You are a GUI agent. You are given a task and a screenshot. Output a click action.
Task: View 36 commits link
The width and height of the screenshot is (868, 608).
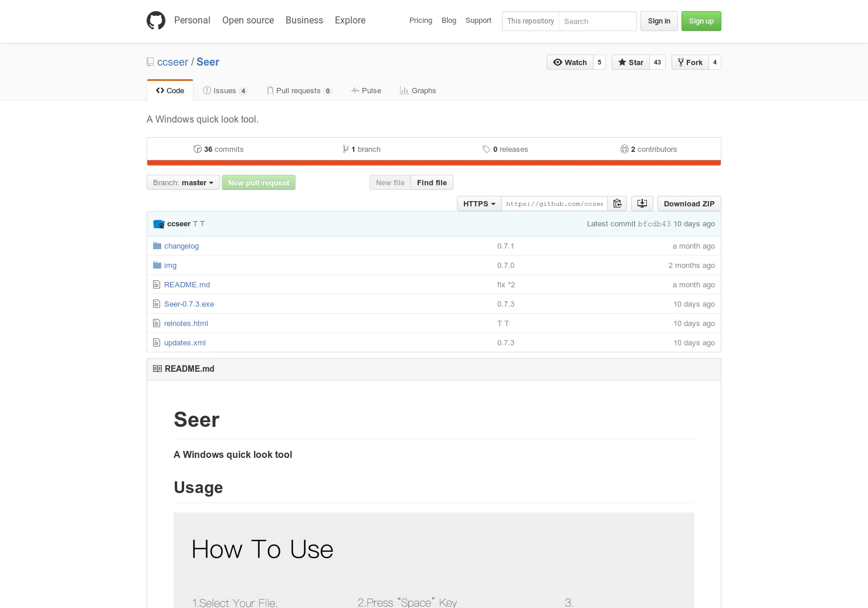point(218,149)
